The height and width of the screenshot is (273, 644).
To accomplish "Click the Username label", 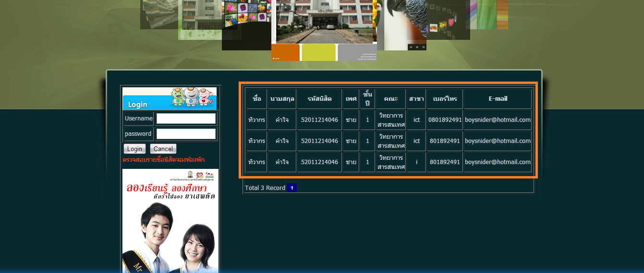I will click(x=139, y=119).
